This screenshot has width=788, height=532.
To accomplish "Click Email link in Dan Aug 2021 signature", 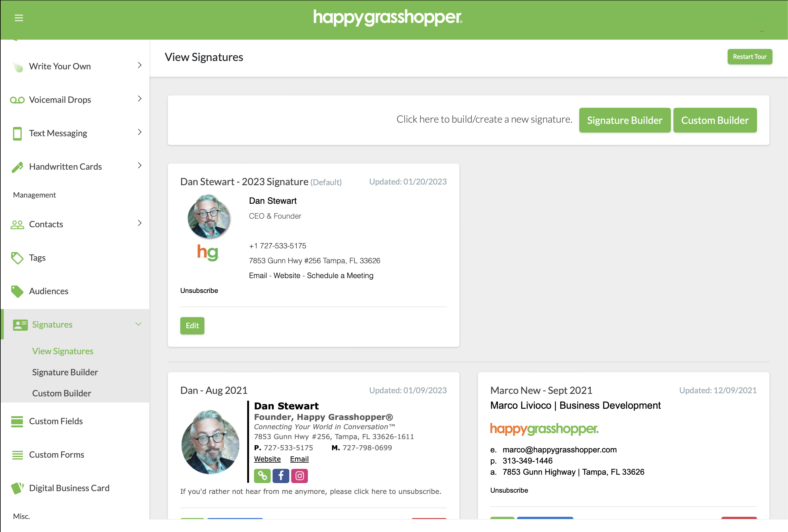I will [300, 459].
